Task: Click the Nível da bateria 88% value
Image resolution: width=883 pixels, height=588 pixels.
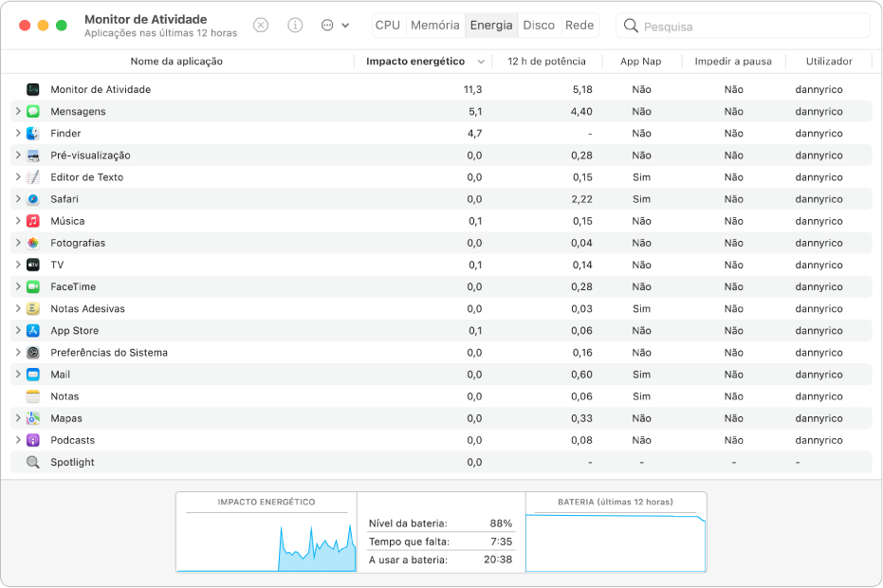Action: coord(501,524)
